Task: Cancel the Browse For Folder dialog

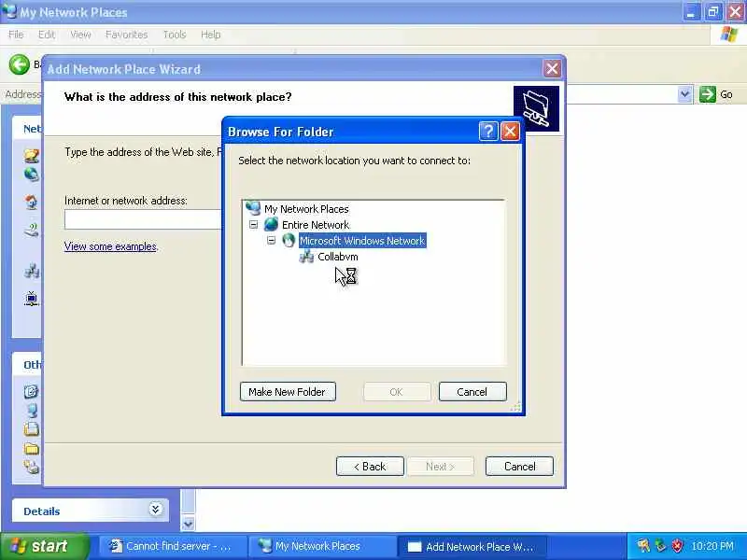Action: pos(472,392)
